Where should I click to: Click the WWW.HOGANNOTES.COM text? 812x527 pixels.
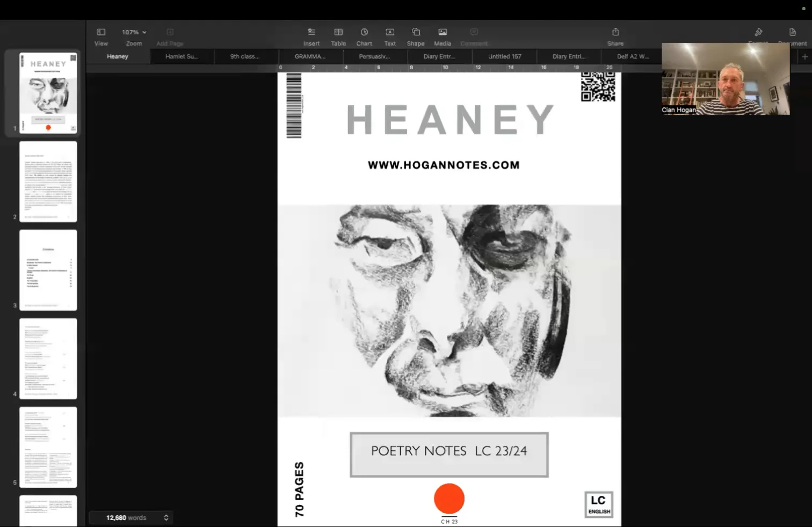pyautogui.click(x=444, y=165)
